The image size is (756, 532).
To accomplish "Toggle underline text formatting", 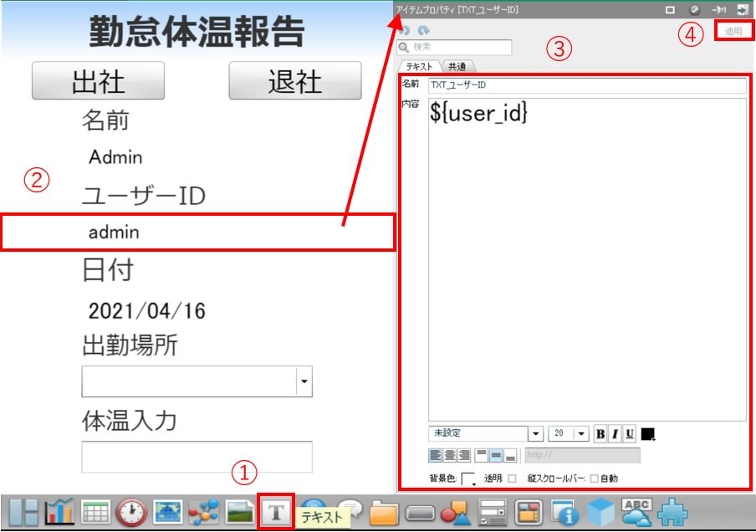I will click(629, 434).
